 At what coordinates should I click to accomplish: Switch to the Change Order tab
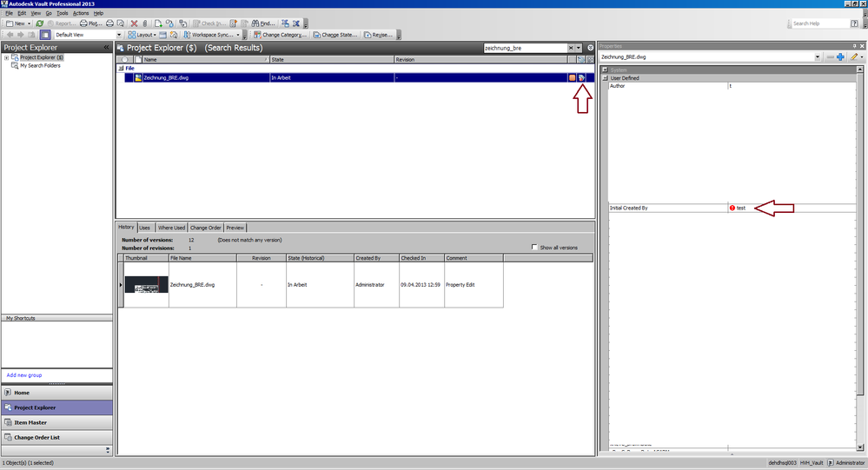(205, 228)
